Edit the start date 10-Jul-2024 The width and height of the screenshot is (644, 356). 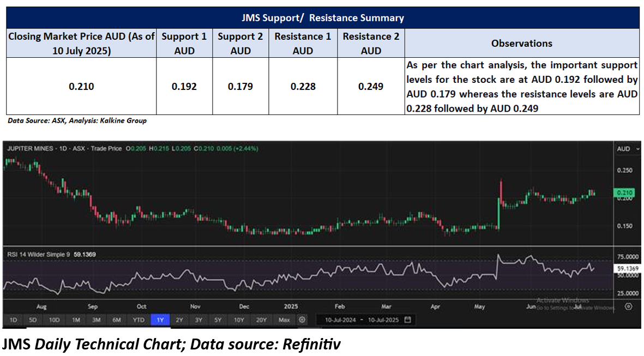pyautogui.click(x=340, y=320)
